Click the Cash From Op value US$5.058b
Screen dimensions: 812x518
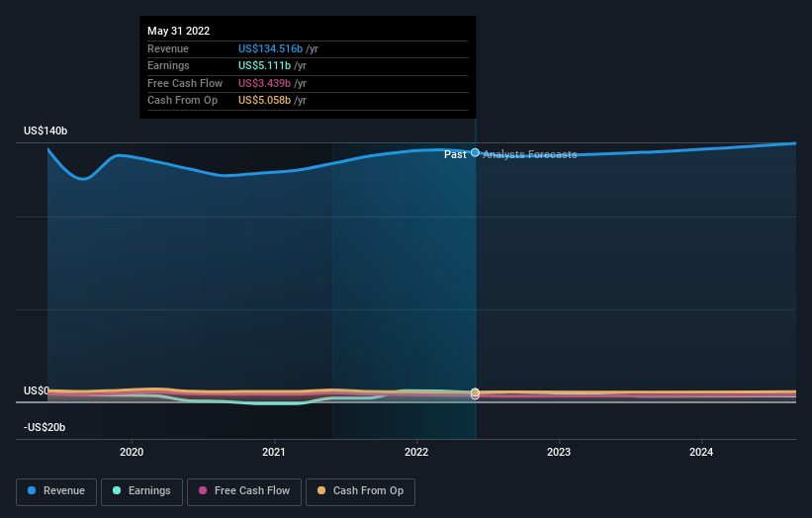265,101
